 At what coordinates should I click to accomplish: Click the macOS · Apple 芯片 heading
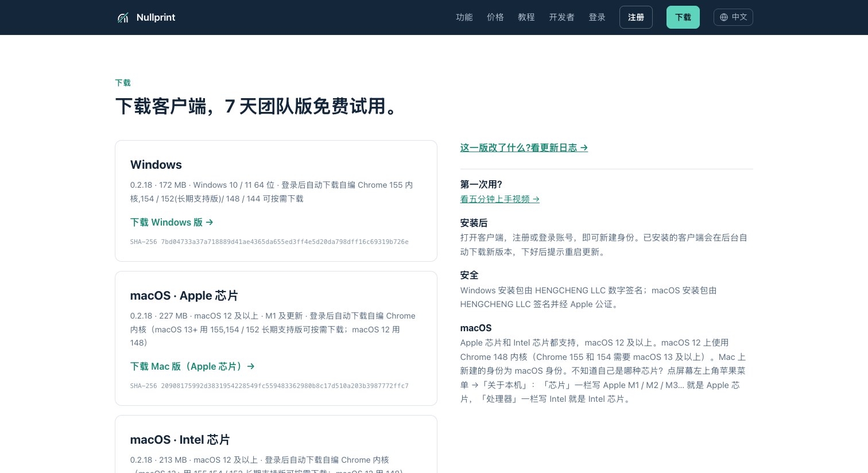(184, 296)
